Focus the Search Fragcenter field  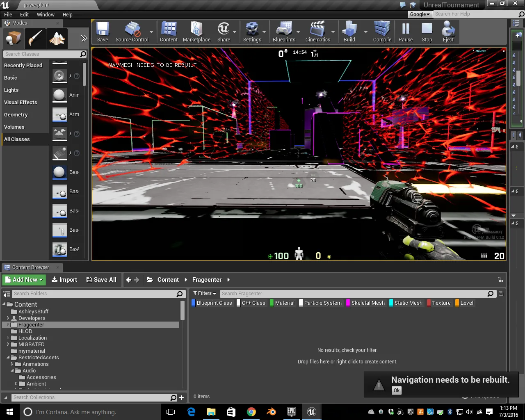[x=357, y=294]
